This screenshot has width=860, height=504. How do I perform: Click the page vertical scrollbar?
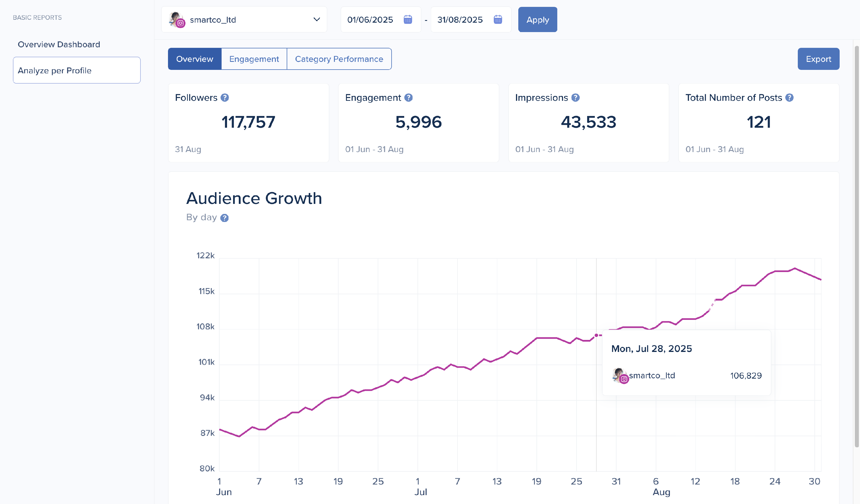pyautogui.click(x=856, y=245)
